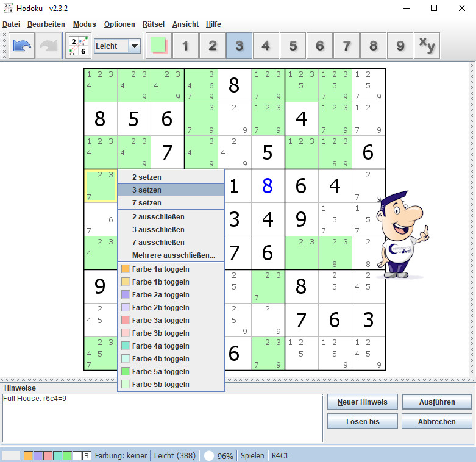
Task: Toggle the green cell coloring button
Action: [x=158, y=46]
